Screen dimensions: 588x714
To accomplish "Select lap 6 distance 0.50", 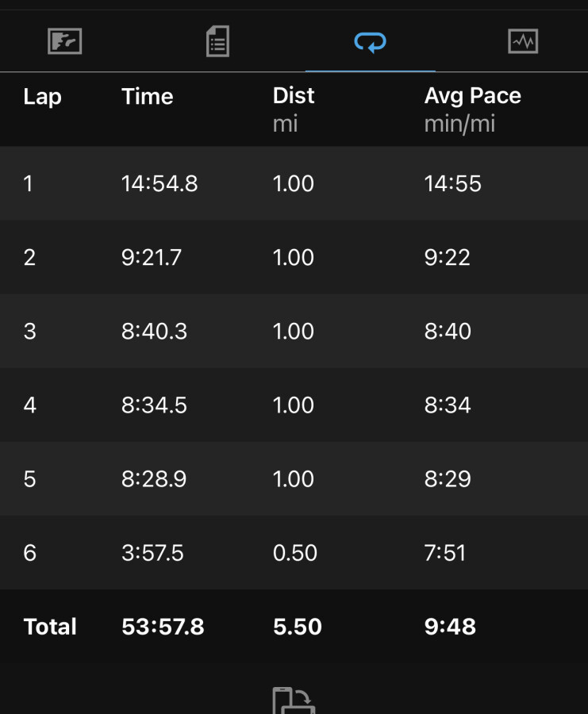I will tap(294, 553).
